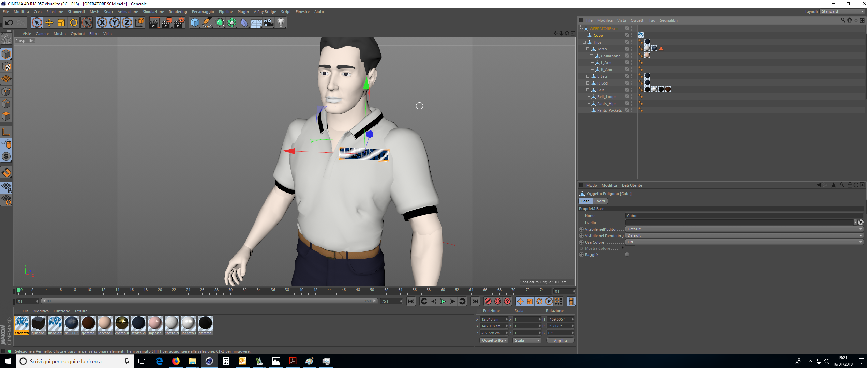Open the Layout Standard dropdown
The image size is (868, 368).
842,12
